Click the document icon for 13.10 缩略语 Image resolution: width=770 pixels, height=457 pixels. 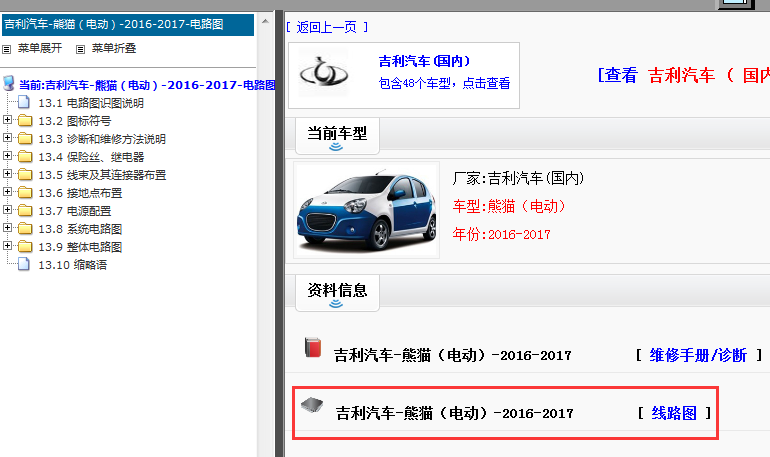tap(24, 264)
